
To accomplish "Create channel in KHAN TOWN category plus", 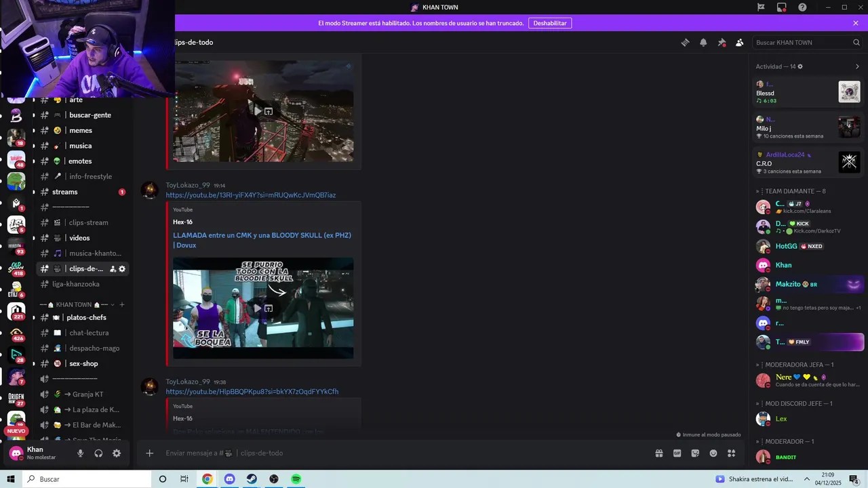I will pyautogui.click(x=122, y=304).
